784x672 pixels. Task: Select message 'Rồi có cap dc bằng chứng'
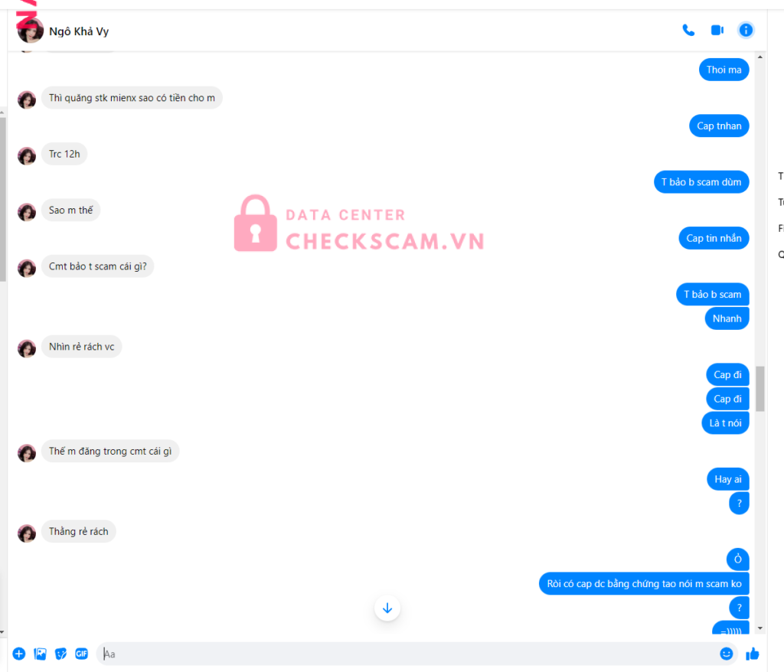click(x=643, y=583)
